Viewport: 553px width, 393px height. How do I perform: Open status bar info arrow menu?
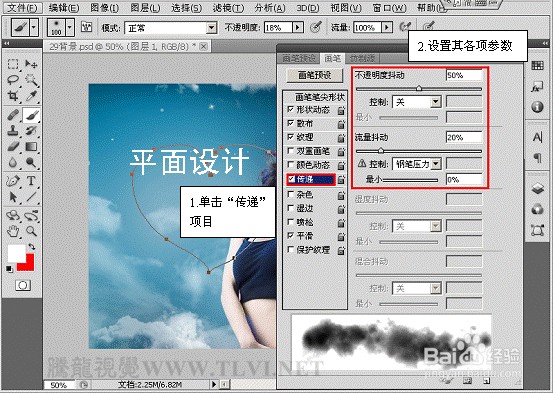tap(214, 384)
